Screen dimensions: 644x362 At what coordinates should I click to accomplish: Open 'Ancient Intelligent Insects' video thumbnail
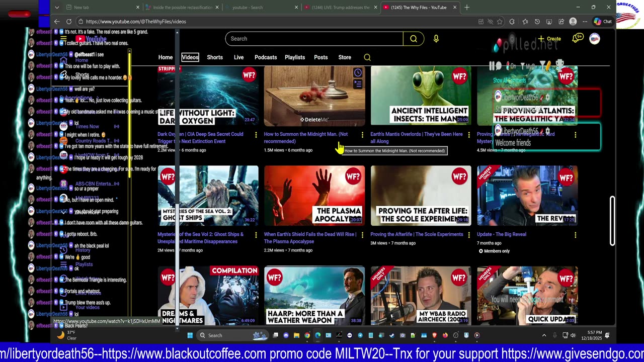(x=421, y=96)
